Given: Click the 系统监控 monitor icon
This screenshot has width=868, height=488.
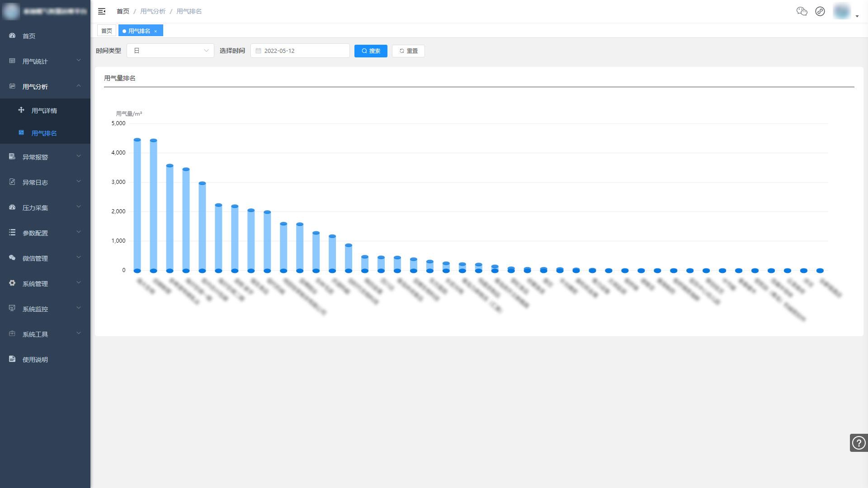Looking at the screenshot, I should click(12, 309).
